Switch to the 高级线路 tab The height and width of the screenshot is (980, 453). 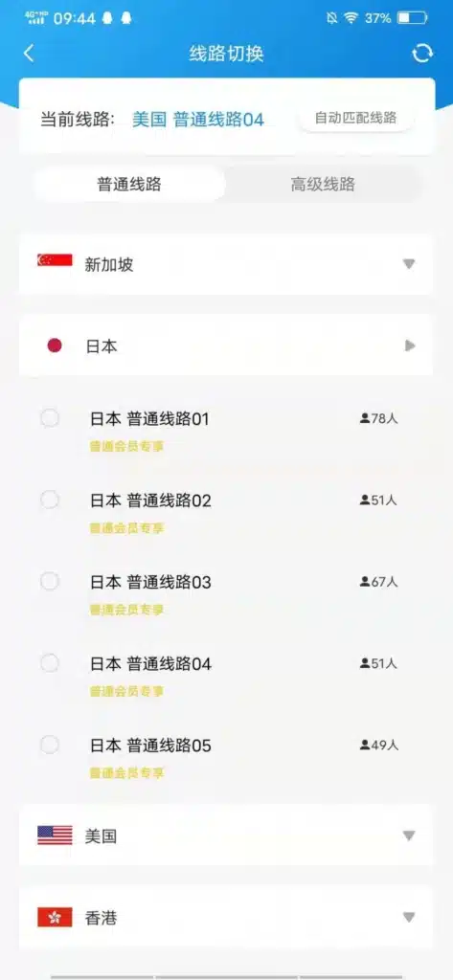(x=323, y=184)
